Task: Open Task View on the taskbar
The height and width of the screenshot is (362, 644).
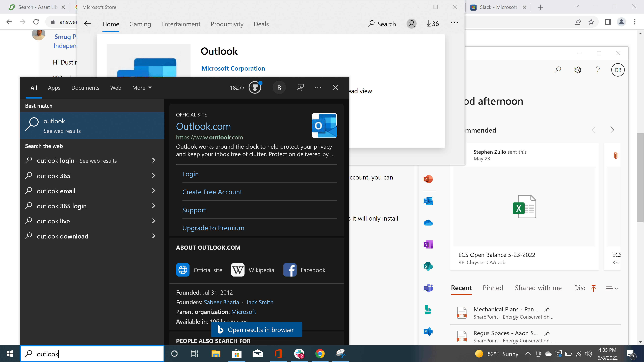Action: [x=195, y=353]
